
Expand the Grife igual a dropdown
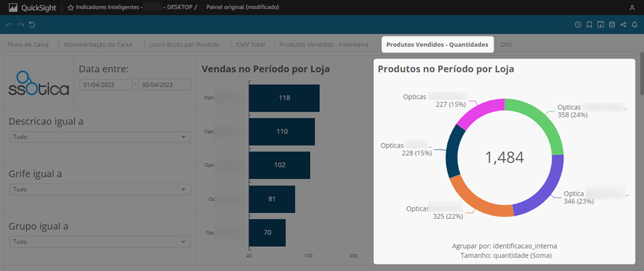100,190
